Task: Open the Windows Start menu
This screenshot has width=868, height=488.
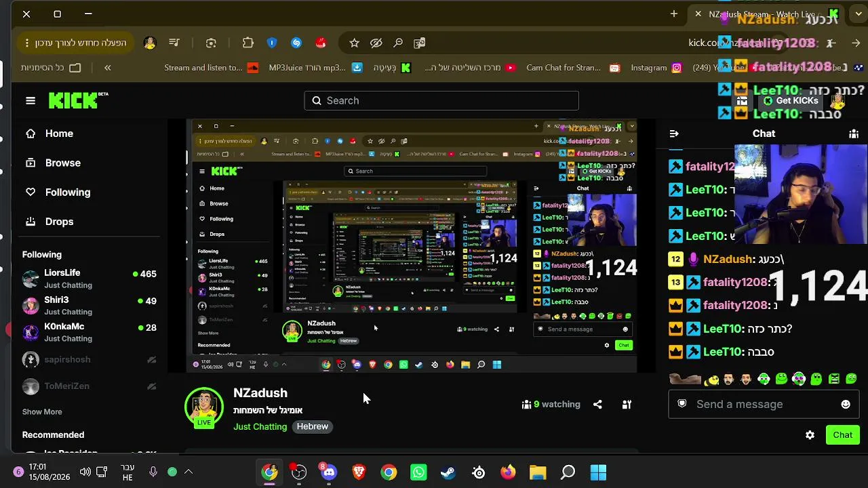Action: [598, 472]
